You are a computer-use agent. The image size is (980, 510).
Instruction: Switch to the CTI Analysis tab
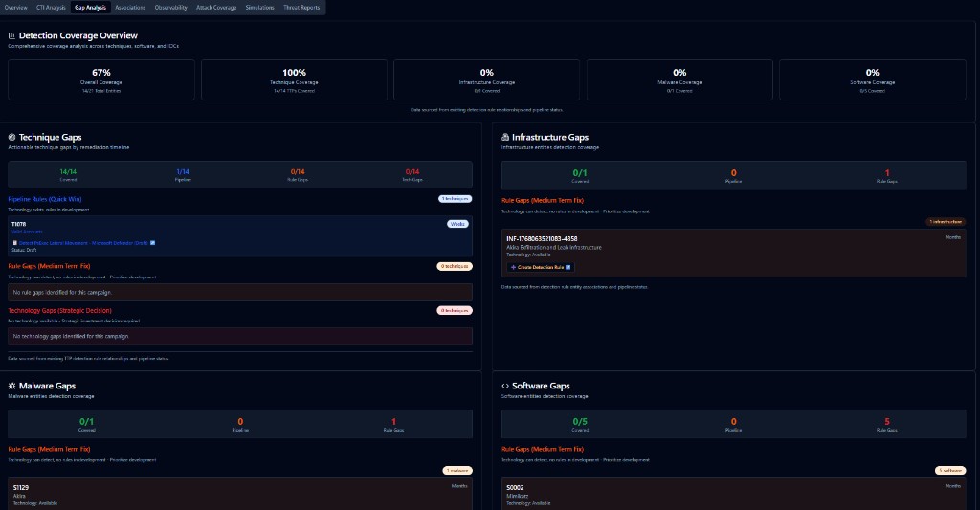point(51,8)
